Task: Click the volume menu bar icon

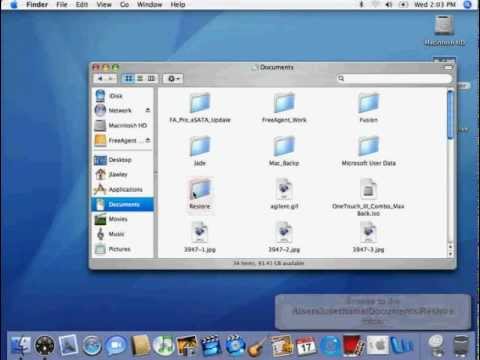Action: click(389, 5)
